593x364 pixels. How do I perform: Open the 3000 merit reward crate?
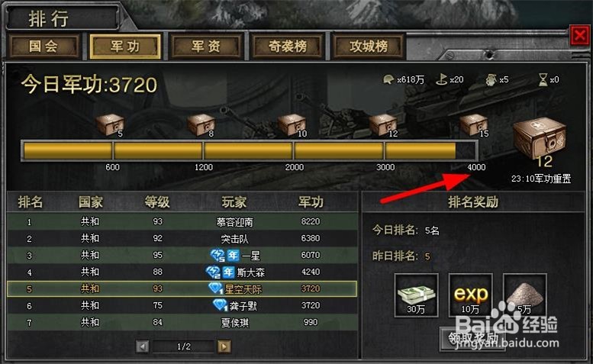[382, 125]
